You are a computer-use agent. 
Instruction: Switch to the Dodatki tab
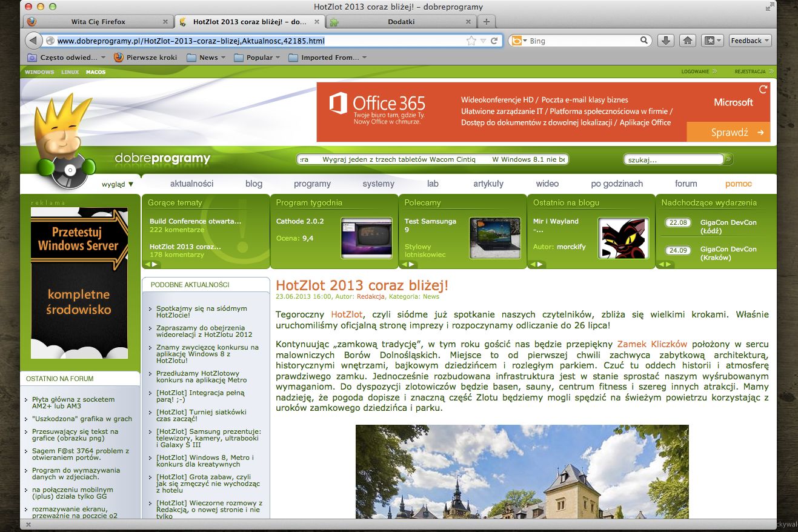pyautogui.click(x=402, y=22)
